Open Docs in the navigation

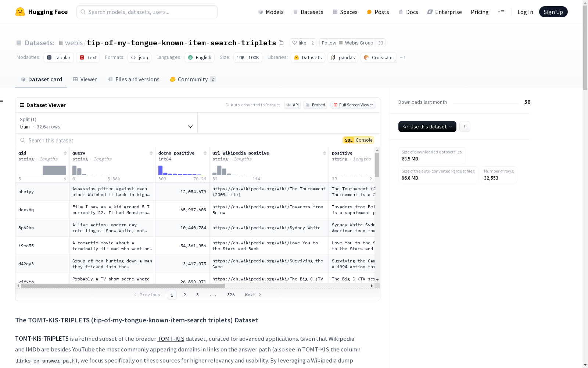(408, 12)
